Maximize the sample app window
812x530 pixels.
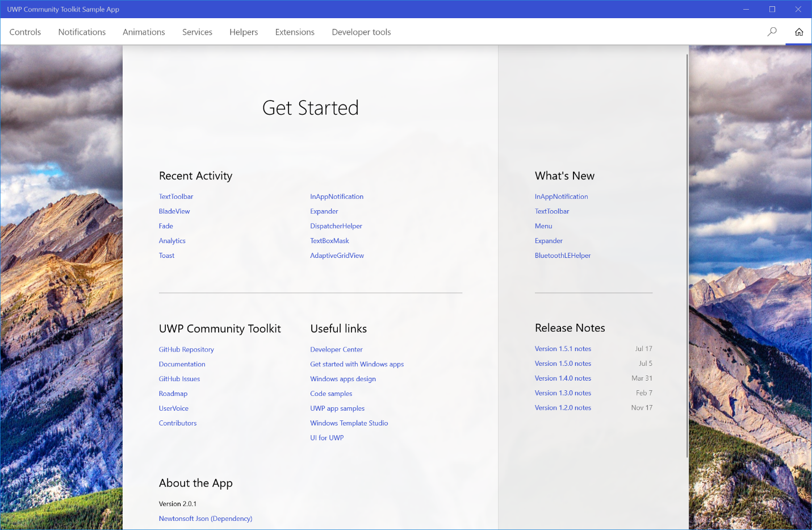point(772,9)
